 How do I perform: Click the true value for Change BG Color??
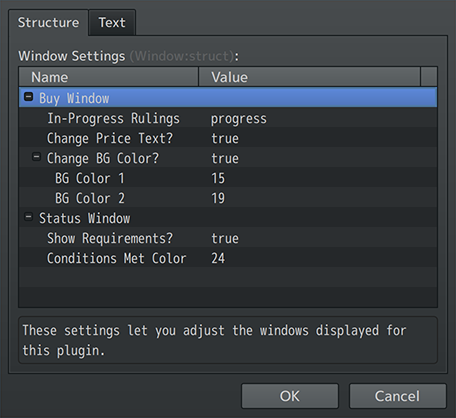225,158
